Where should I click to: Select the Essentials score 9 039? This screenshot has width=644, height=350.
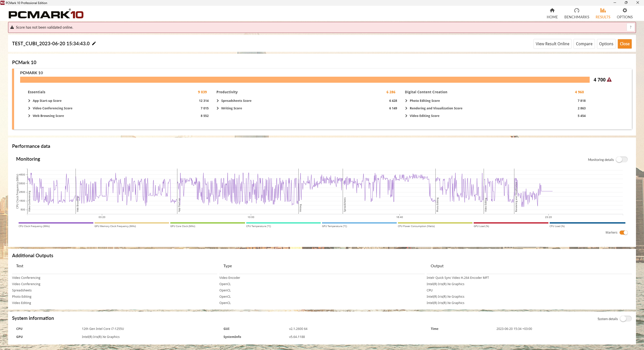pos(202,92)
